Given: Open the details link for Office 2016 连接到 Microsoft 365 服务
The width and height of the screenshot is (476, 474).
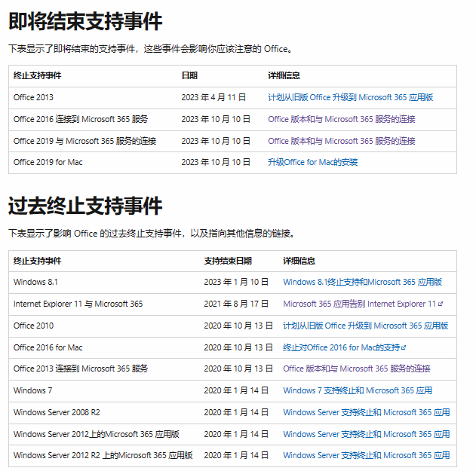Looking at the screenshot, I should point(341,119).
